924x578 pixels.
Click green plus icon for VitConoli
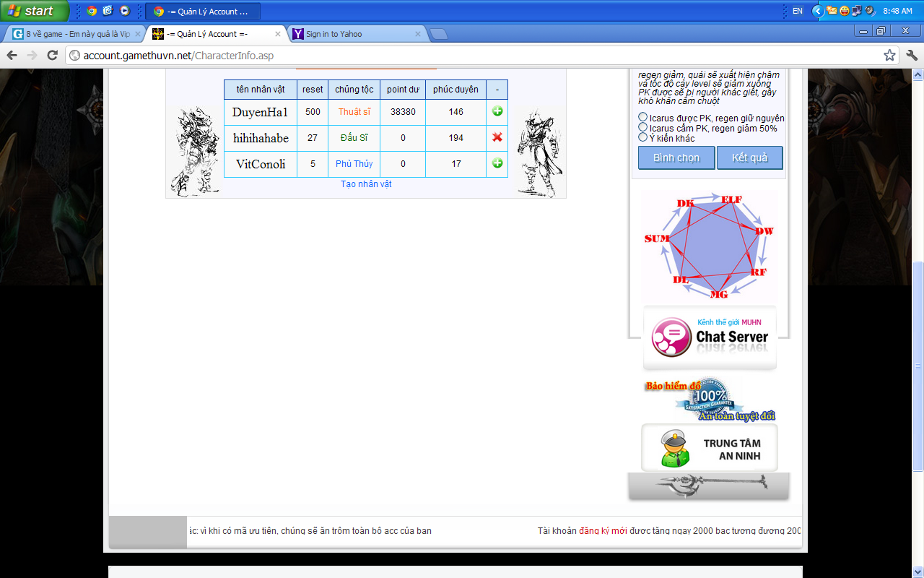point(497,163)
